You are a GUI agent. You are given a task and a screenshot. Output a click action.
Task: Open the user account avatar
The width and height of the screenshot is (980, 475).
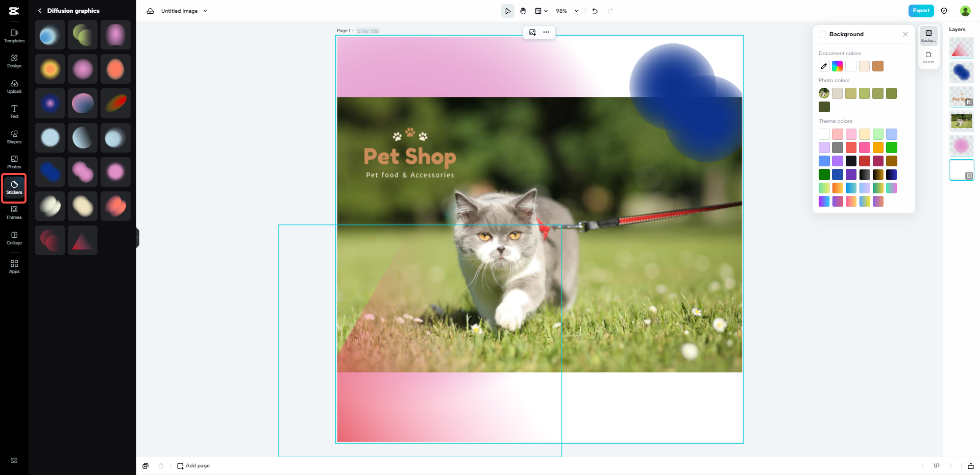point(965,11)
